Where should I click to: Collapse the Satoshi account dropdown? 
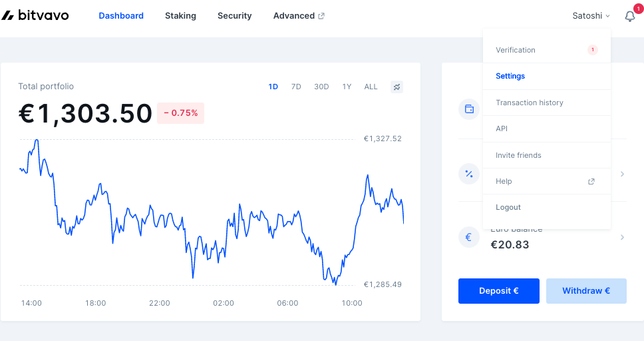pos(591,15)
